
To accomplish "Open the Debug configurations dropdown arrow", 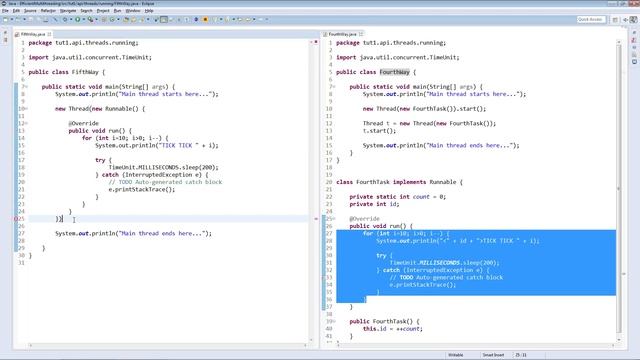I will (x=71, y=19).
